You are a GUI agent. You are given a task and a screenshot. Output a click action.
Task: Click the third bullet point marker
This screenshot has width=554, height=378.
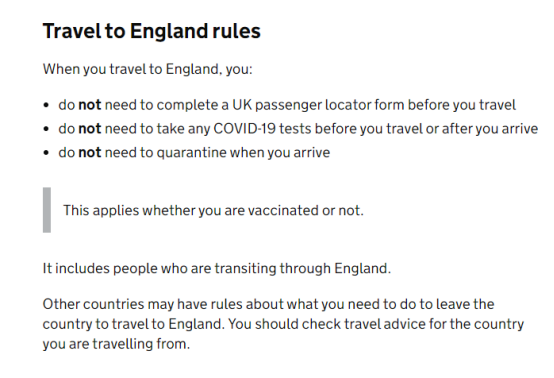point(46,153)
